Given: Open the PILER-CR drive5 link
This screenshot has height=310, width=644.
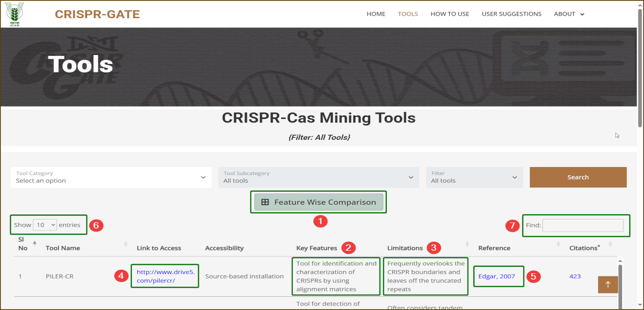Looking at the screenshot, I should click(x=165, y=276).
